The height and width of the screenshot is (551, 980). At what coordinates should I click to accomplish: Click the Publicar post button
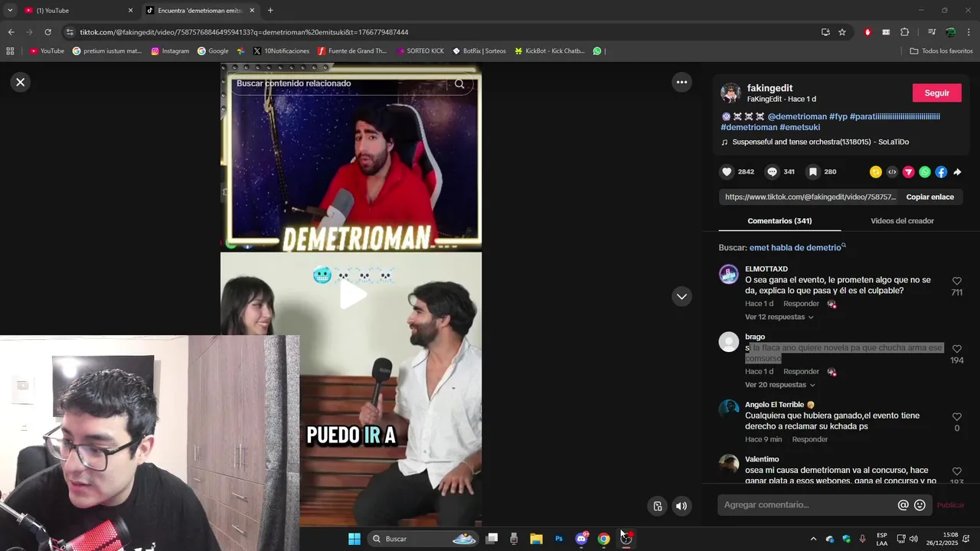pyautogui.click(x=950, y=505)
